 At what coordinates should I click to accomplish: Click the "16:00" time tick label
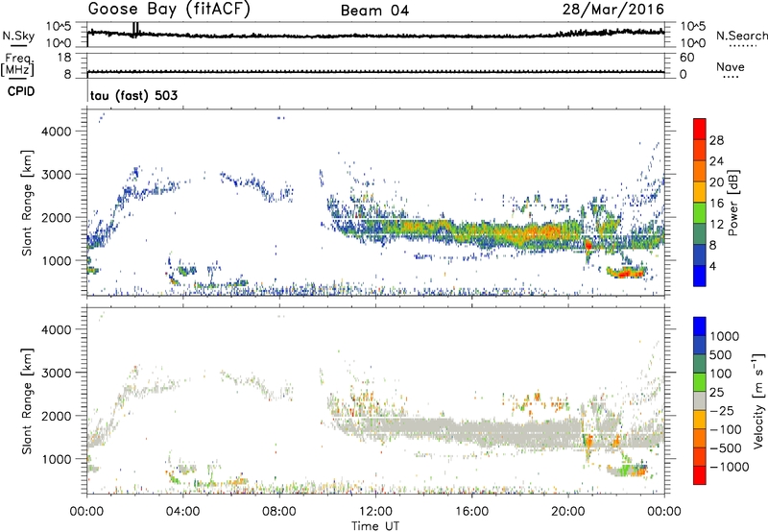point(471,512)
